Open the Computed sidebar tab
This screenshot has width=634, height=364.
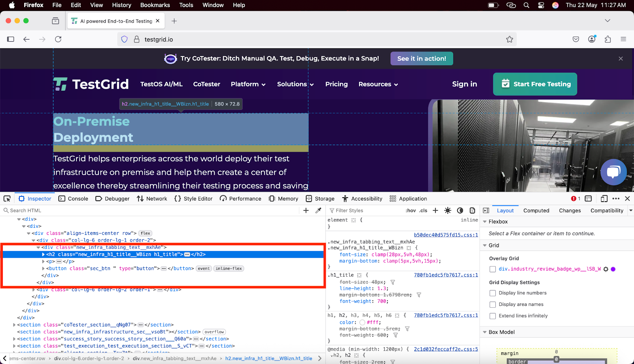(536, 210)
